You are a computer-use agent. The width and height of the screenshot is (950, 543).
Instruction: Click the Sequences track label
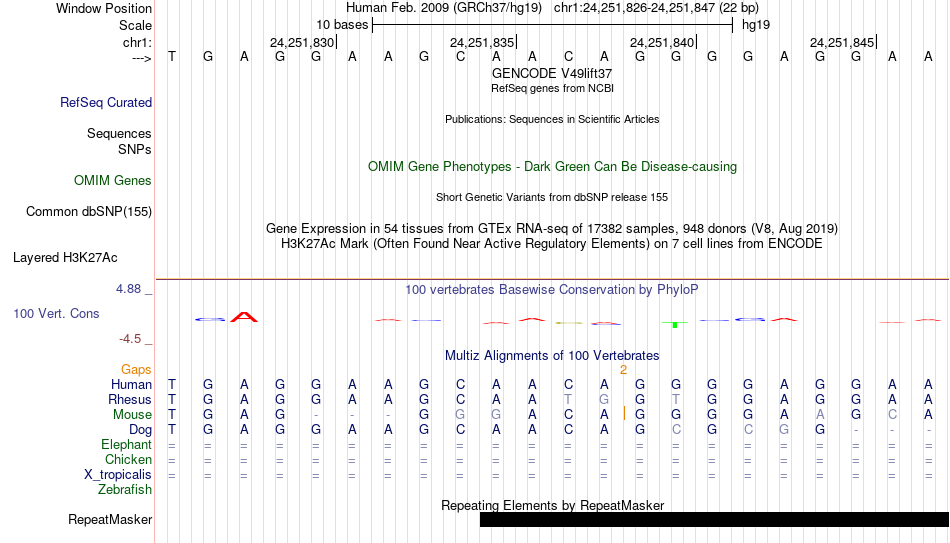119,133
